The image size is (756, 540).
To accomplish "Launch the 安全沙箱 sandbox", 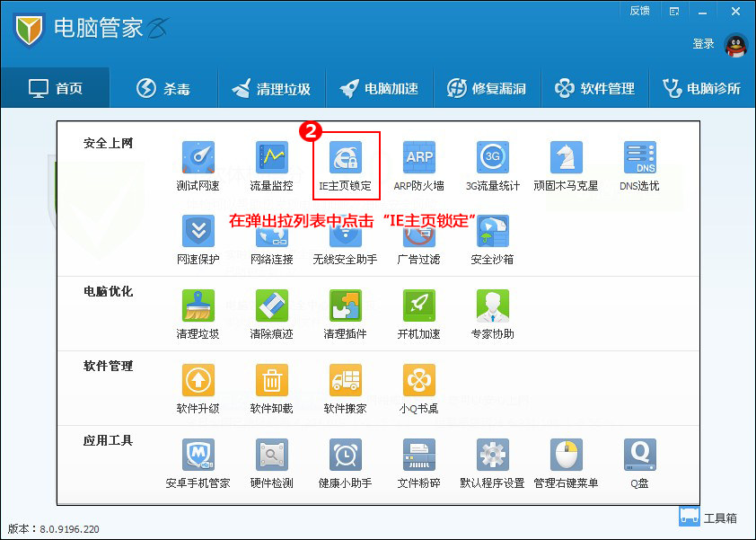I will click(x=493, y=240).
